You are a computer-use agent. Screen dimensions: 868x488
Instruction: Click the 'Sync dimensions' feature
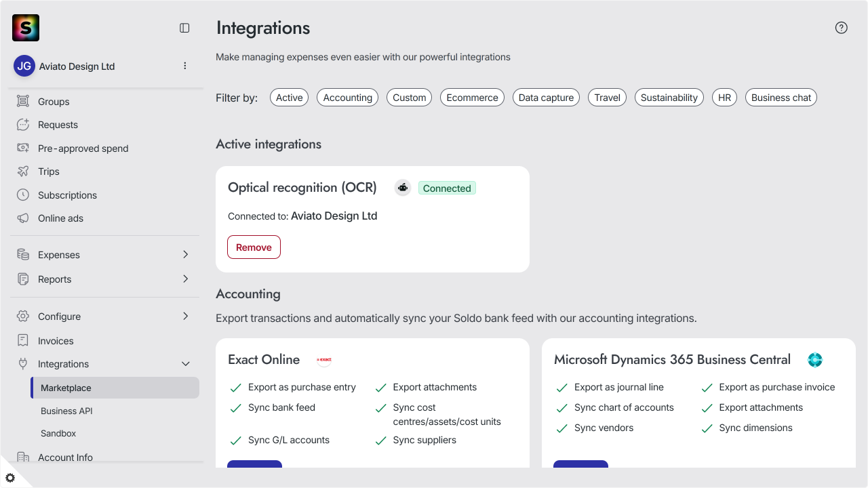(755, 428)
